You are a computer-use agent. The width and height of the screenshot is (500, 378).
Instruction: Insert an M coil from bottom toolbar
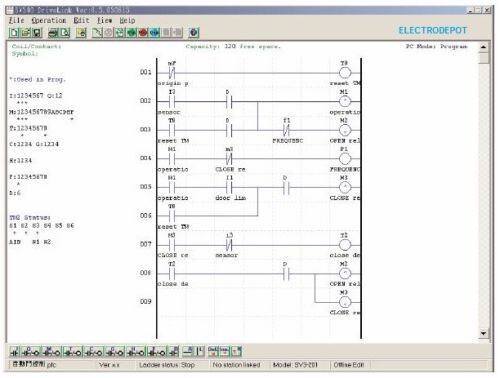[x=52, y=352]
